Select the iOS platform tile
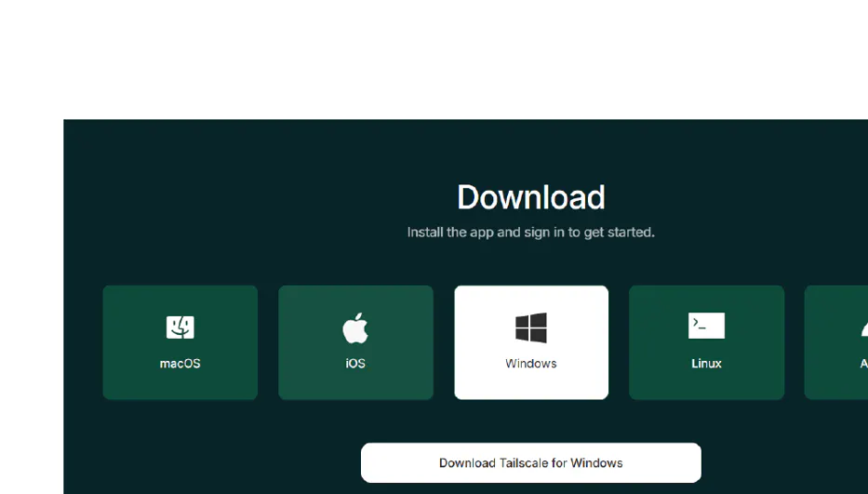Image resolution: width=868 pixels, height=494 pixels. click(x=355, y=342)
